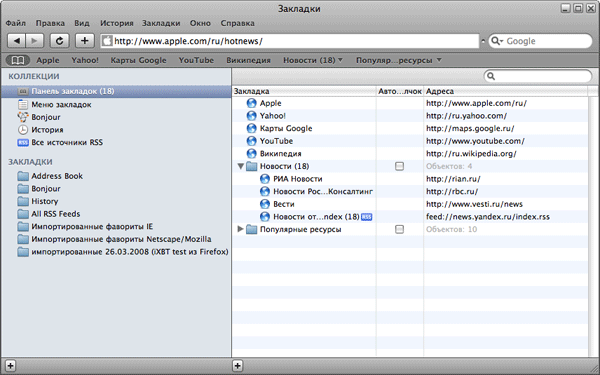This screenshot has height=375, width=600.
Task: Click the All RSS Feeds folder icon
Action: point(23,214)
